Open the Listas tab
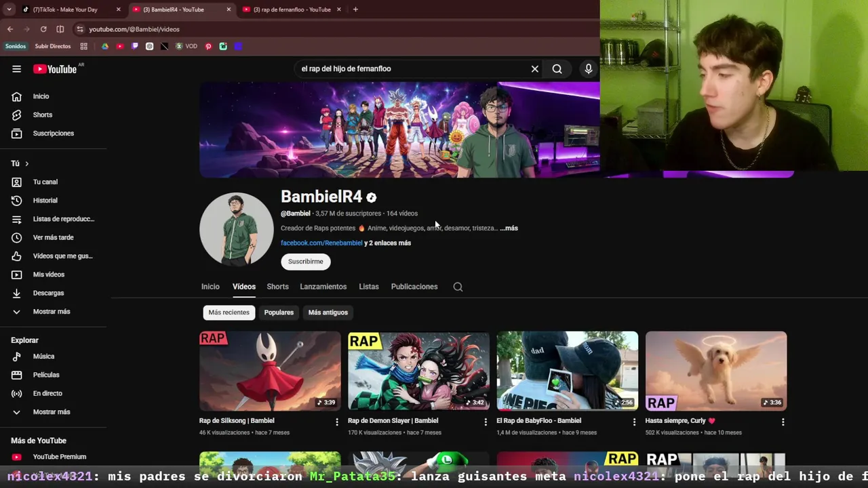This screenshot has height=488, width=868. click(369, 287)
